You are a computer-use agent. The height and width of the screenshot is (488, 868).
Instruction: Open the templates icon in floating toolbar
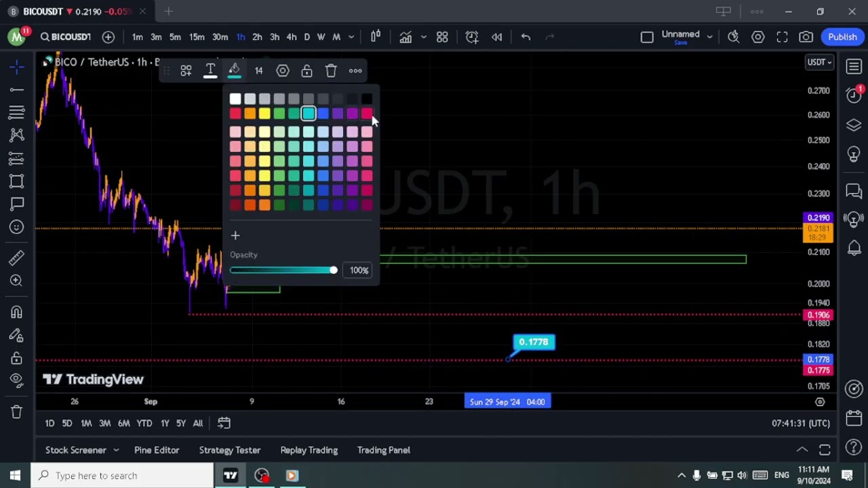186,70
